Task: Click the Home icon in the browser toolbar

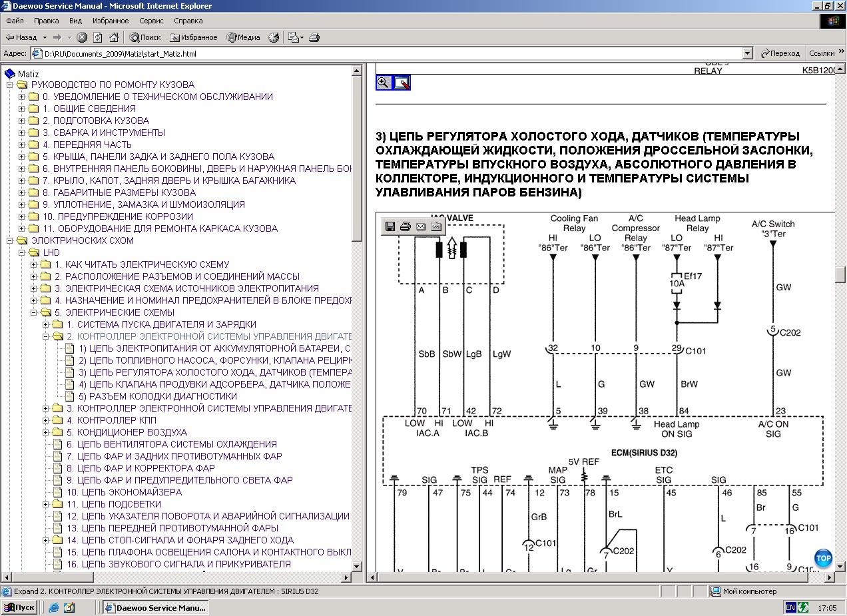Action: pyautogui.click(x=114, y=37)
